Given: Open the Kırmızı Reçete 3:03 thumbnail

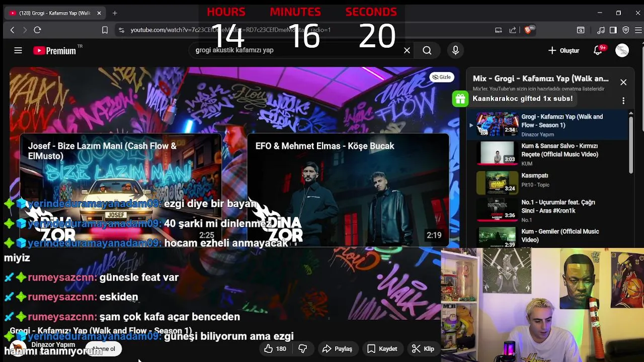Looking at the screenshot, I should click(x=497, y=153).
